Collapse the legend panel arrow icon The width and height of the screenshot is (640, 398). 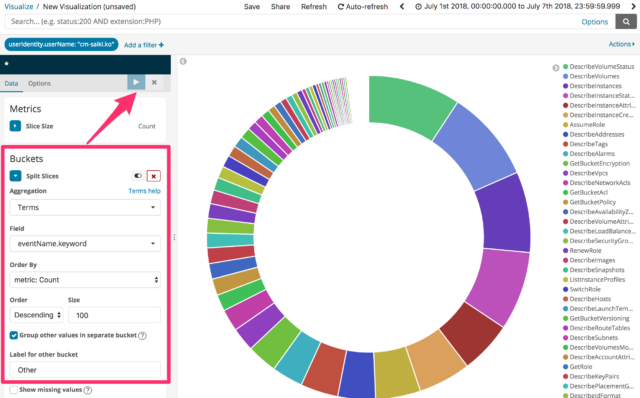coord(556,68)
